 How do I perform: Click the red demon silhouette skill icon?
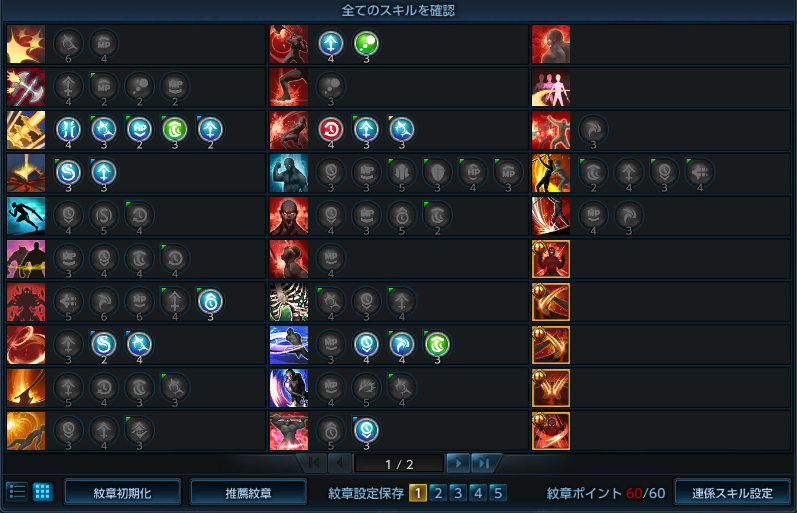tap(26, 302)
